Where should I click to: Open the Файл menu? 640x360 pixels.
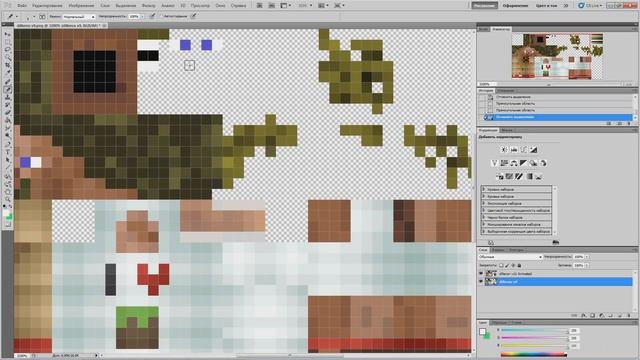coord(22,6)
